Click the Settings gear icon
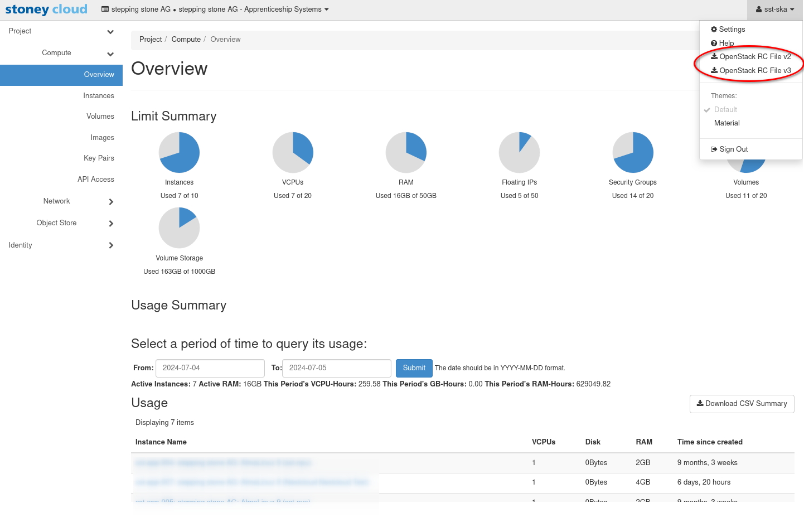The height and width of the screenshot is (532, 804). pyautogui.click(x=714, y=30)
